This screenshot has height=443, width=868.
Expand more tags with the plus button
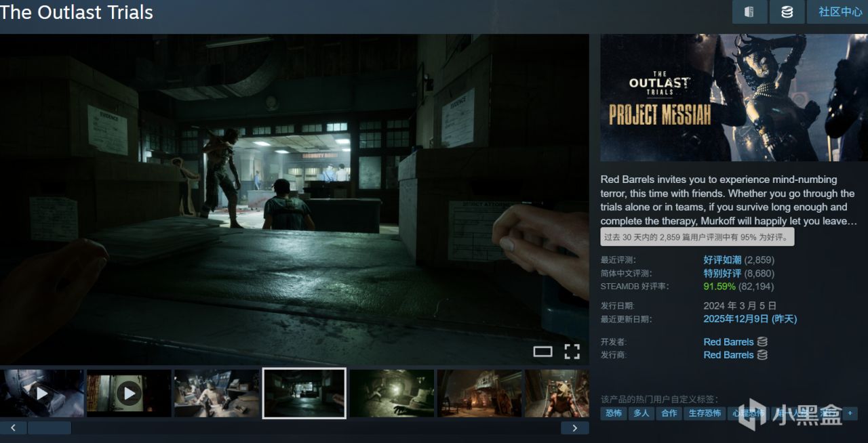click(x=850, y=413)
